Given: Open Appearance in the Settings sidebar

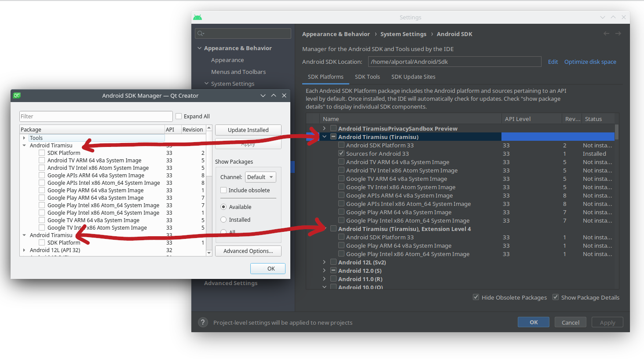Looking at the screenshot, I should (227, 60).
